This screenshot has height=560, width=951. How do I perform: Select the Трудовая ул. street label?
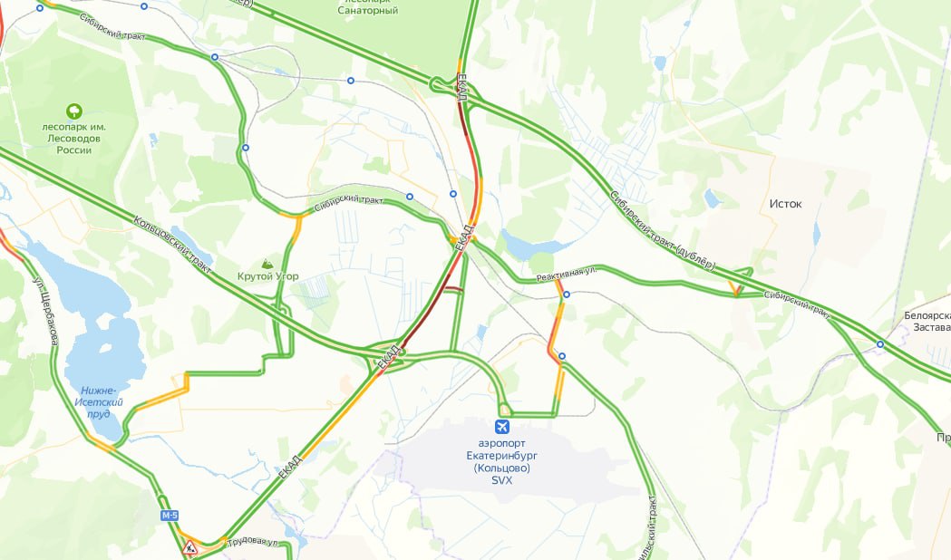[x=253, y=541]
